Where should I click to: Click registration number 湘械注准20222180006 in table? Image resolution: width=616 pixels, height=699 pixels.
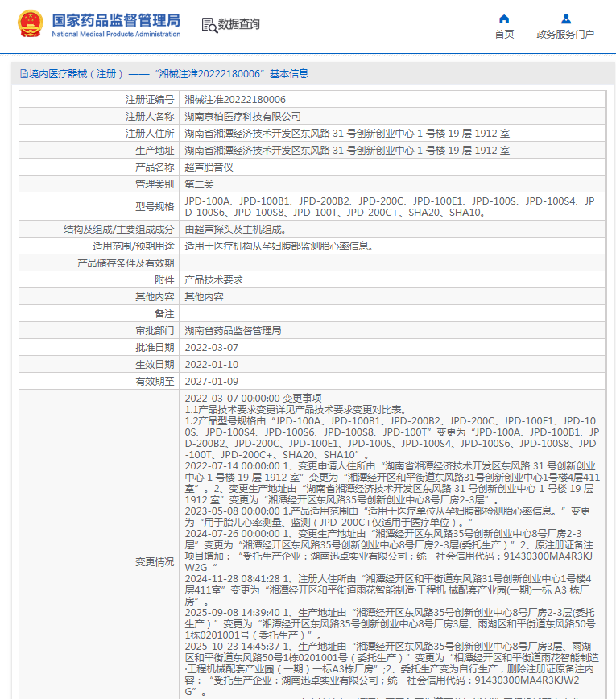(x=235, y=100)
